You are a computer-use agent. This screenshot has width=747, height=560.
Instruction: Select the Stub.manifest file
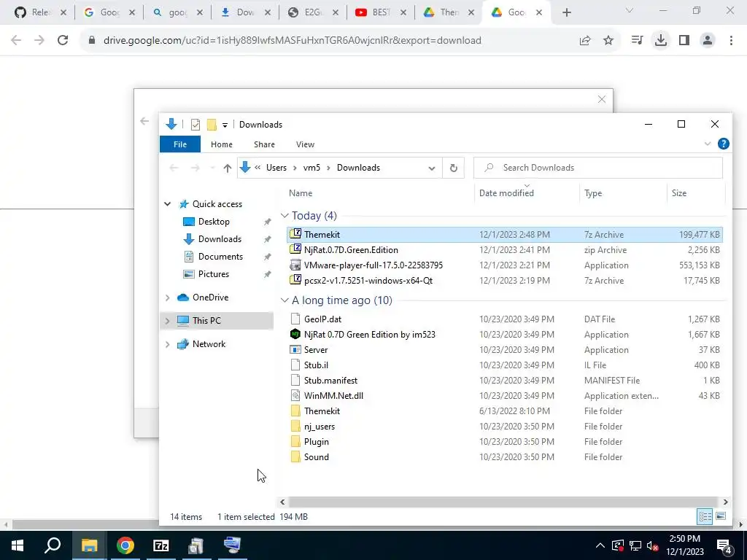tap(505, 380)
